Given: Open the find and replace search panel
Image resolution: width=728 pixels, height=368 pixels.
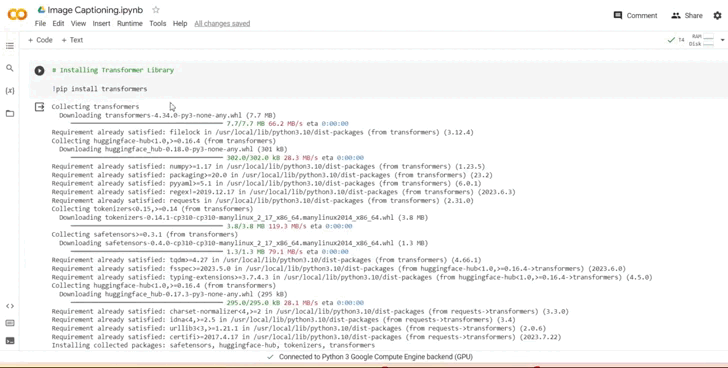Looking at the screenshot, I should pos(10,68).
